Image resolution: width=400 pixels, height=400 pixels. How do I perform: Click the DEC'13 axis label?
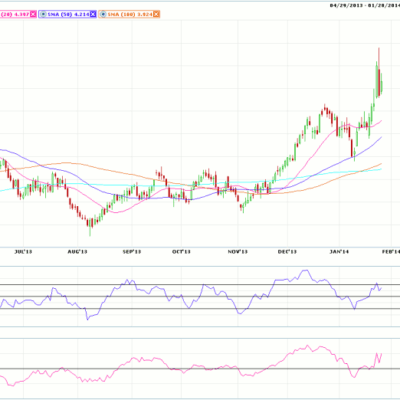tap(287, 252)
